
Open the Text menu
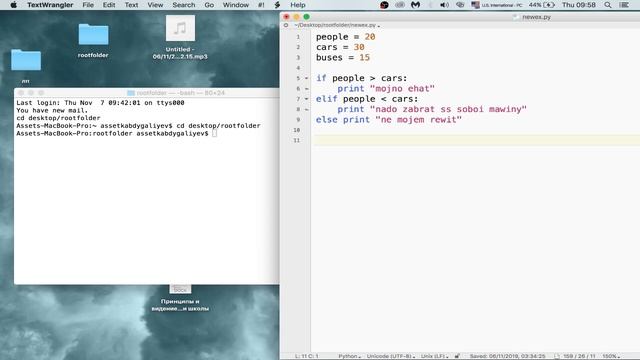tap(131, 5)
